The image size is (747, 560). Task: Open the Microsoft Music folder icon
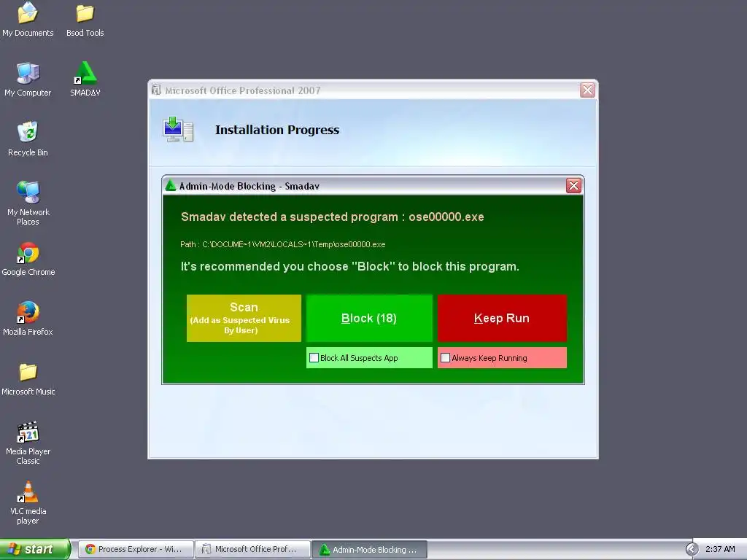pyautogui.click(x=28, y=378)
